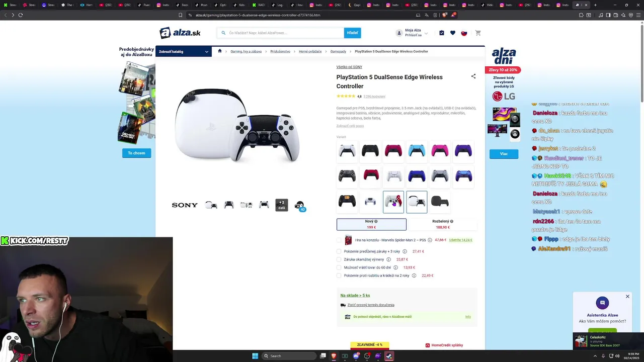Show info for Záruka okamžitej výmeny

(388, 259)
